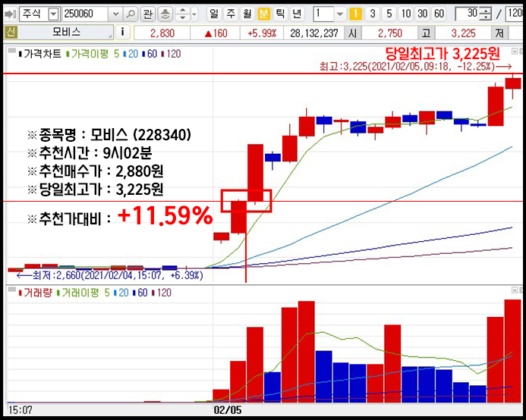Viewport: 526px width, 420px height.
Task: Click the magnifier stock search icon
Action: pyautogui.click(x=130, y=14)
